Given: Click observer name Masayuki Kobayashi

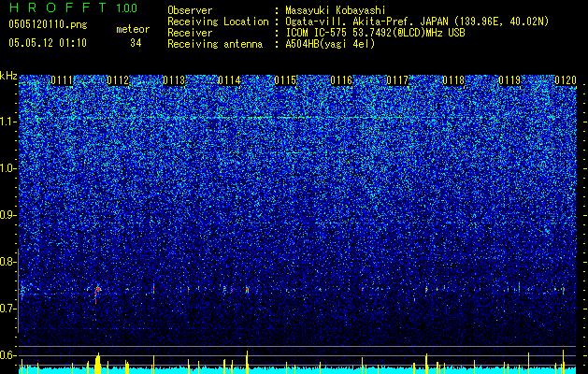Looking at the screenshot, I should pos(336,11).
